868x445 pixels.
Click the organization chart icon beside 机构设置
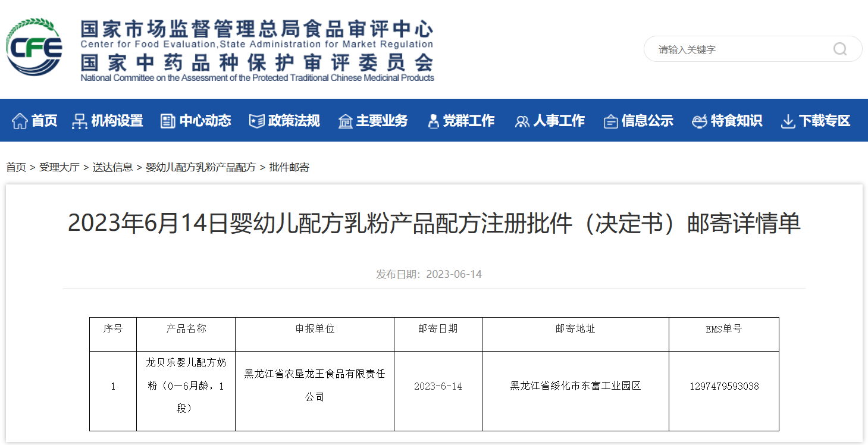(x=79, y=121)
